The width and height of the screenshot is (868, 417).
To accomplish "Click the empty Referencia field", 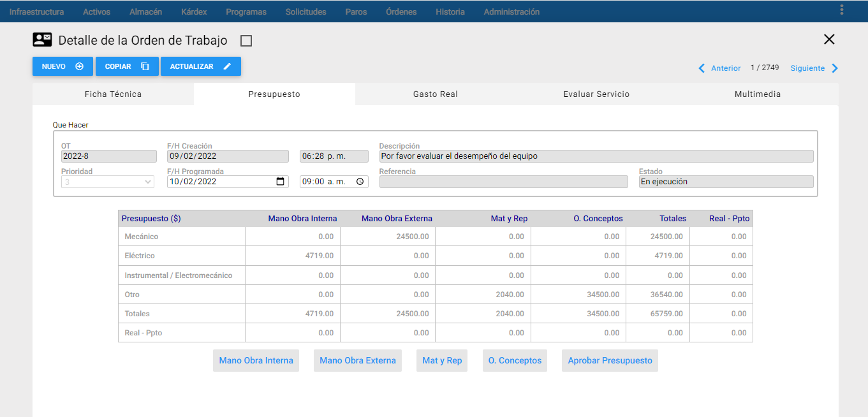I will pos(504,182).
